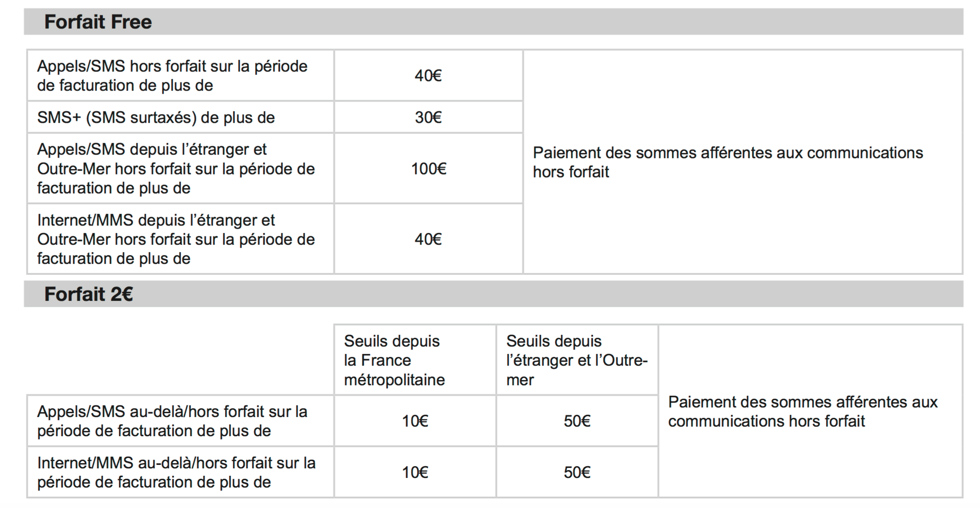
Task: Click the 50€ étranger value for Internet/MMS
Action: tap(577, 472)
